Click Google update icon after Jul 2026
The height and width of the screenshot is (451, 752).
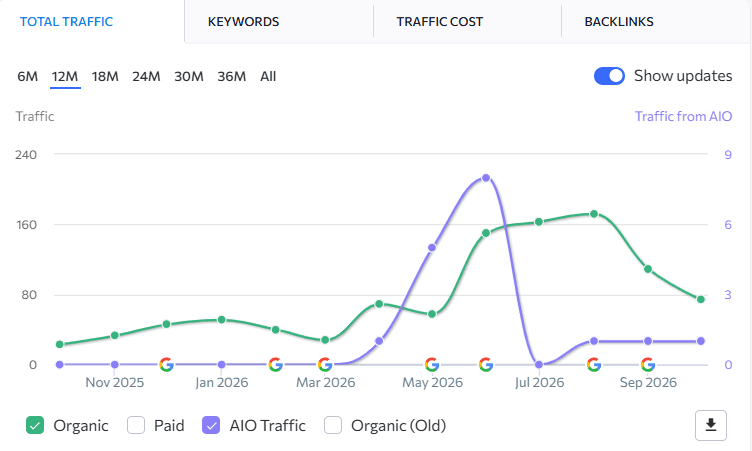point(594,365)
